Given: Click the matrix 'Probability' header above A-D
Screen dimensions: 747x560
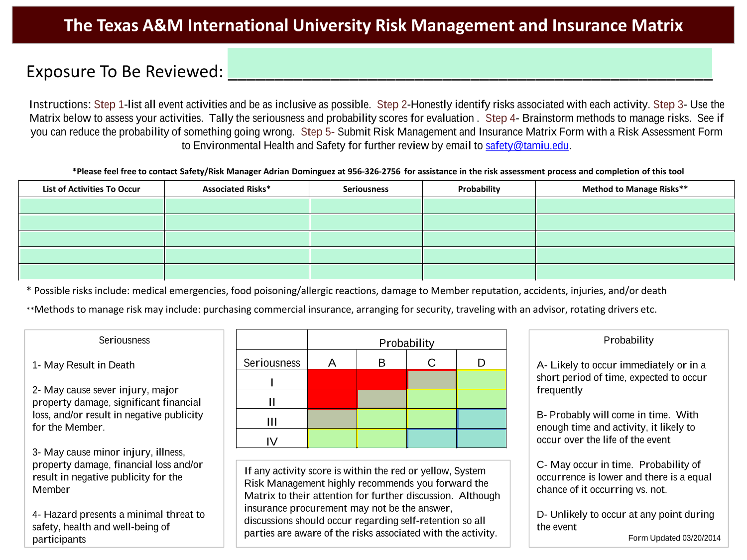Looking at the screenshot, I should pyautogui.click(x=407, y=343).
